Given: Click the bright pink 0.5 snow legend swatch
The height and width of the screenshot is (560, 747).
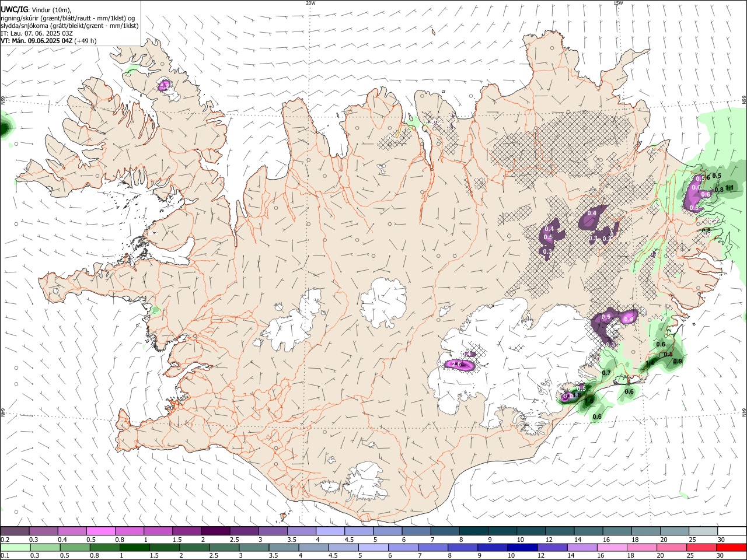Looking at the screenshot, I should pos(100,531).
